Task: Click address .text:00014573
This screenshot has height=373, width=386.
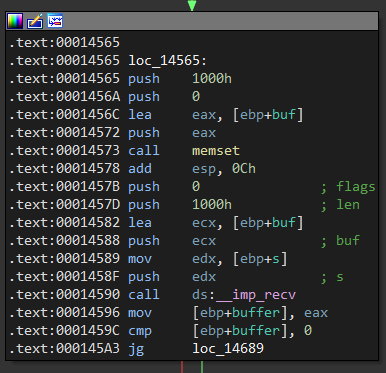Action: point(64,151)
